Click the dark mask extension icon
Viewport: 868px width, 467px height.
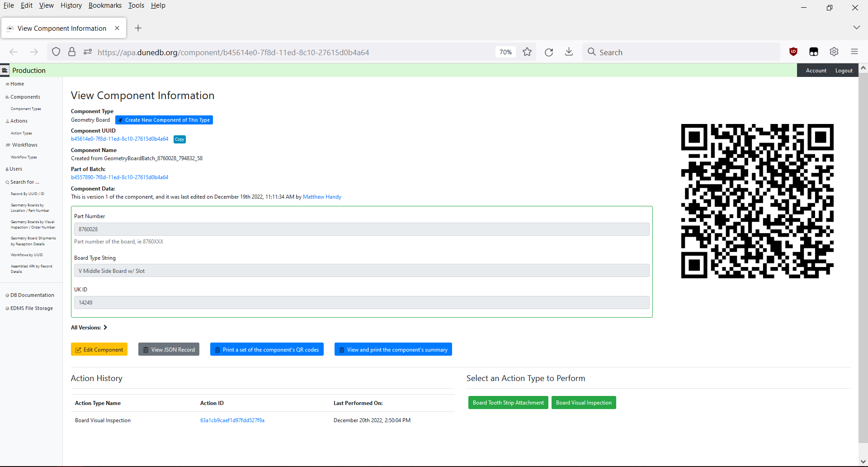click(814, 52)
